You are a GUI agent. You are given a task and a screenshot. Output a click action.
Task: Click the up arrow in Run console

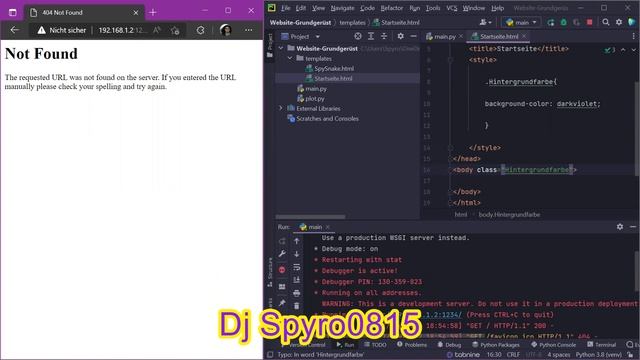tap(297, 241)
